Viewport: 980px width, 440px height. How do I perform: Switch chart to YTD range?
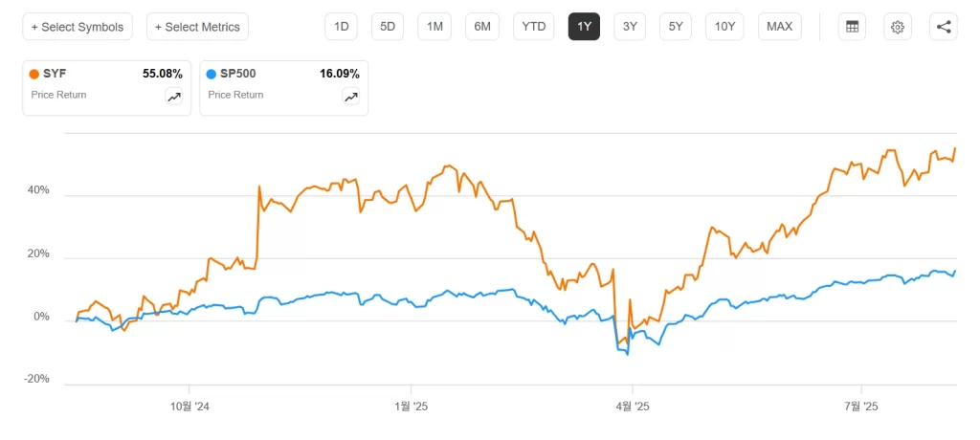tap(533, 27)
